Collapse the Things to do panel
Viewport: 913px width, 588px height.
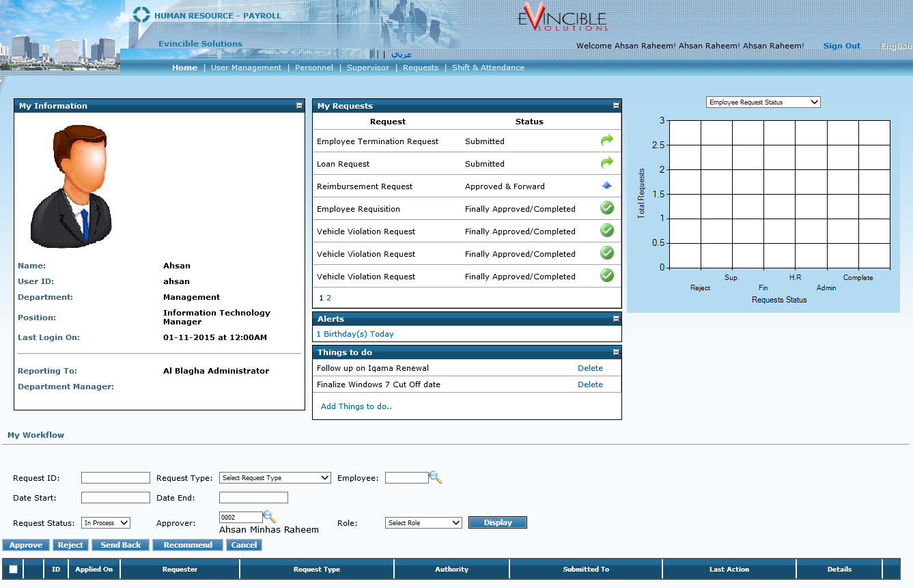(x=616, y=352)
